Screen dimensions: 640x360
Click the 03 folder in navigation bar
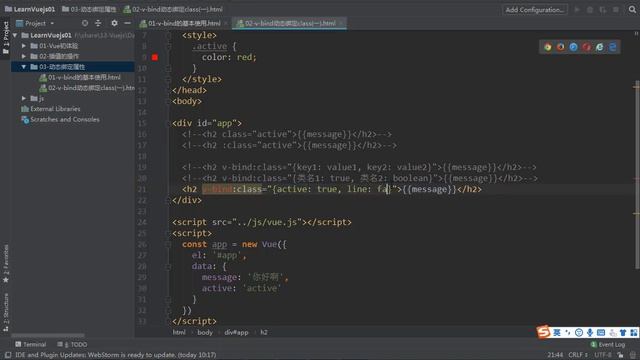(89, 9)
